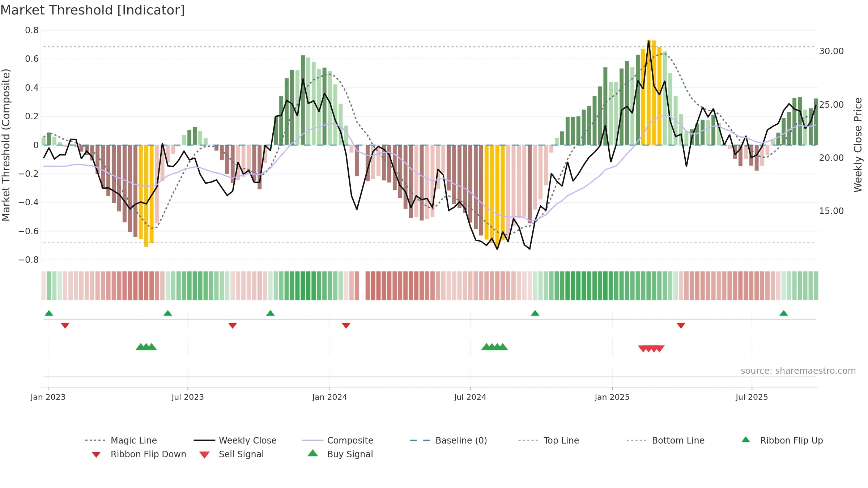
Task: Click the 0.8 left axis label
Action: 32,30
